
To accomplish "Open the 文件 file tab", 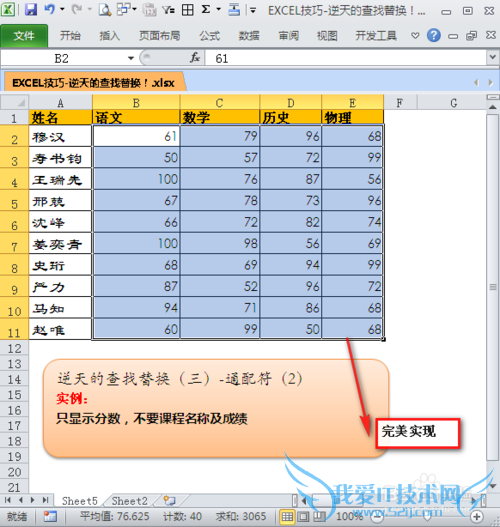I will 24,35.
